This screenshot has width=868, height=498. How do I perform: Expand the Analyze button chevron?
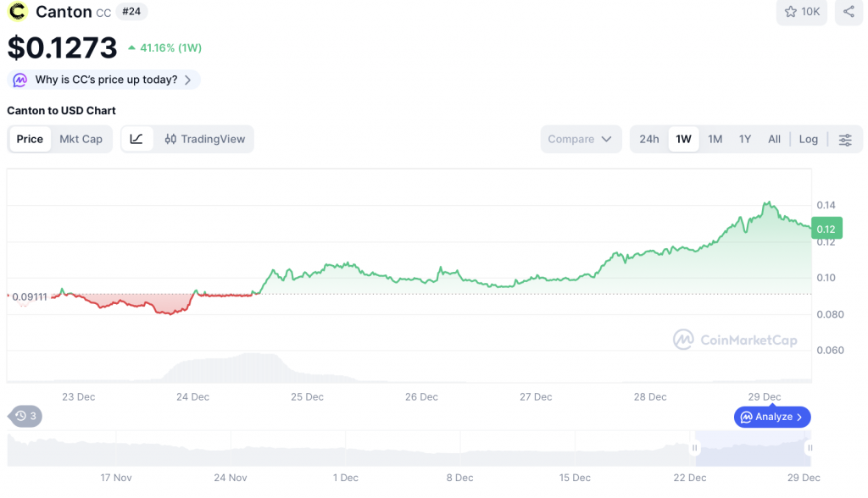click(x=799, y=417)
